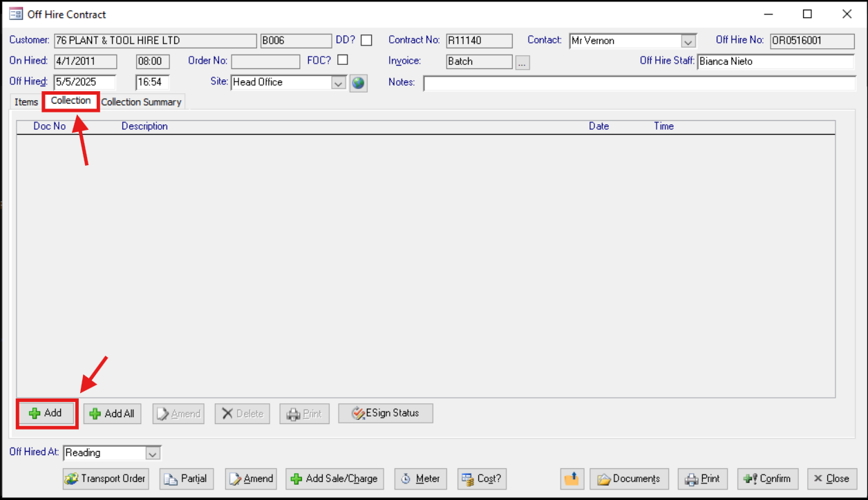Open the Collection Summary tab
This screenshot has height=500, width=868.
coord(141,102)
